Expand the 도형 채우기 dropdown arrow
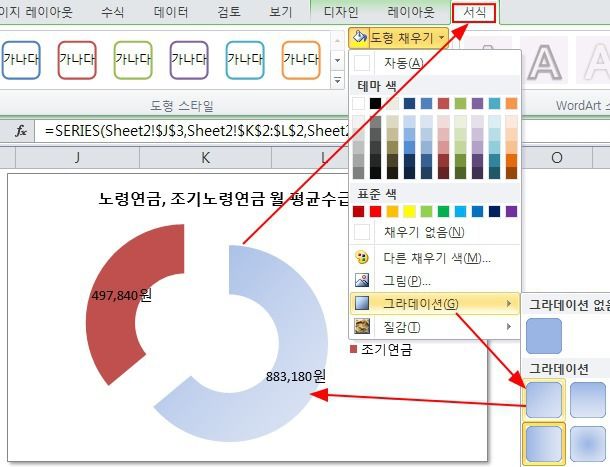610x467 pixels. point(442,38)
